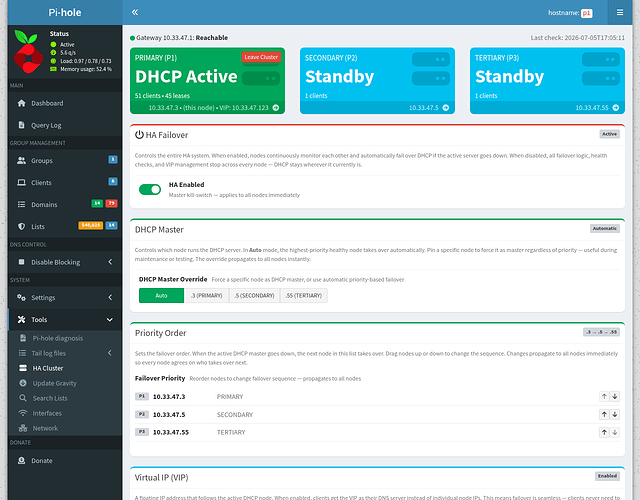
Task: Expand Tail log files submenu
Action: [65, 353]
